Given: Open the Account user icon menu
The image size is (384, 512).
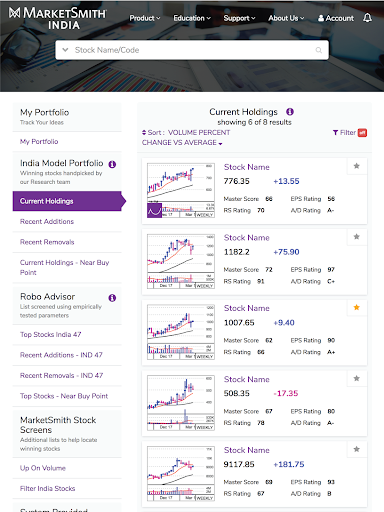Looking at the screenshot, I should pyautogui.click(x=336, y=18).
